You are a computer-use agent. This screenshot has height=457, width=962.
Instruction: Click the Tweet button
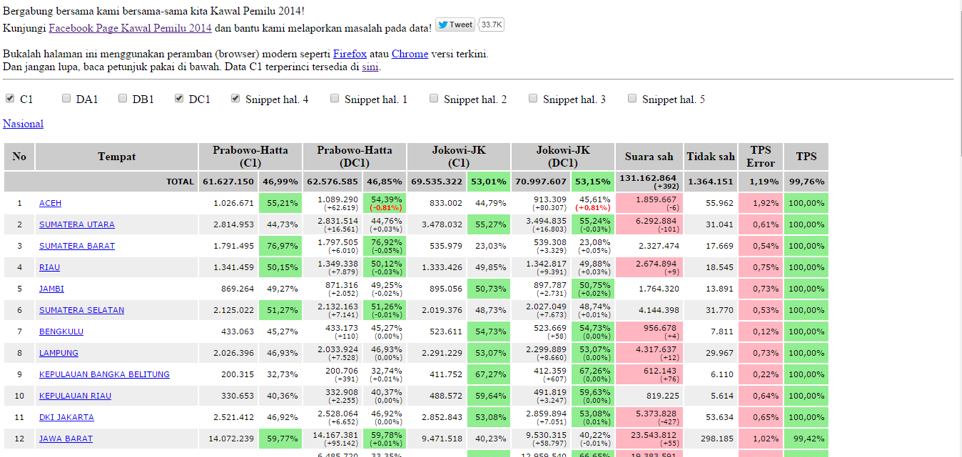(x=456, y=25)
